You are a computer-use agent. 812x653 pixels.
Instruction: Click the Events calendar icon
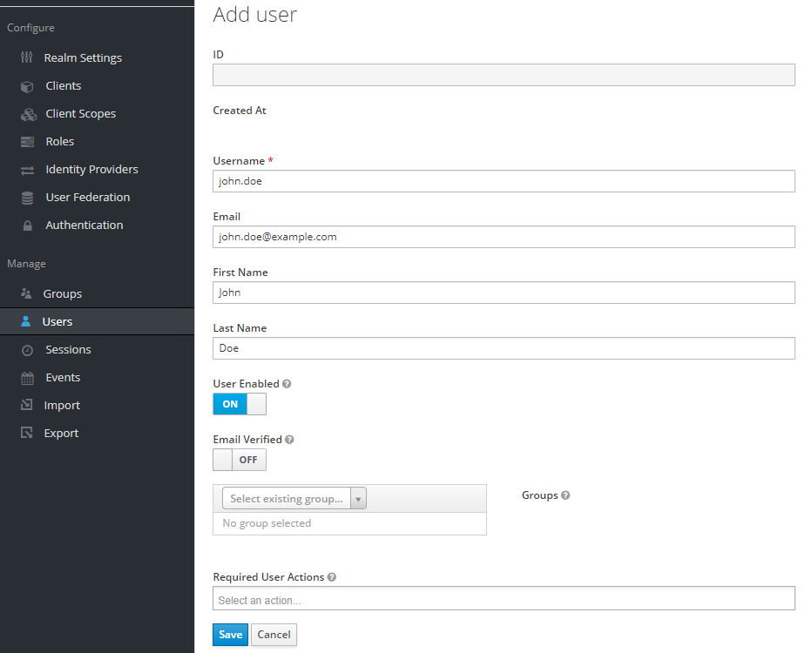click(28, 378)
